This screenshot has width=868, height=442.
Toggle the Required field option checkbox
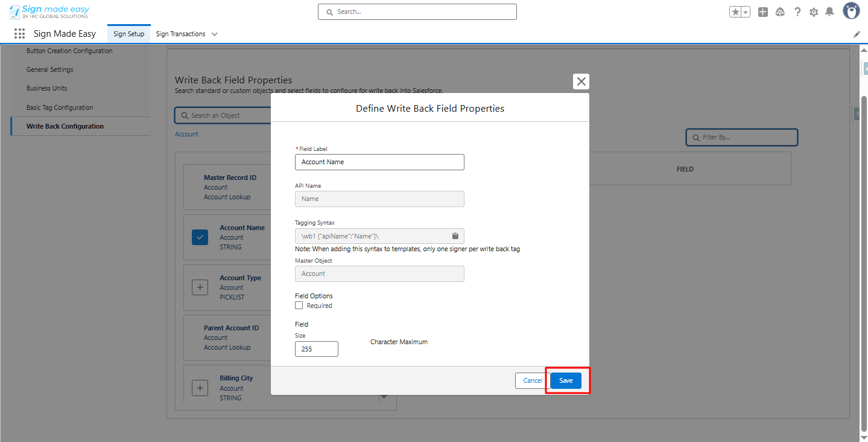pyautogui.click(x=299, y=306)
